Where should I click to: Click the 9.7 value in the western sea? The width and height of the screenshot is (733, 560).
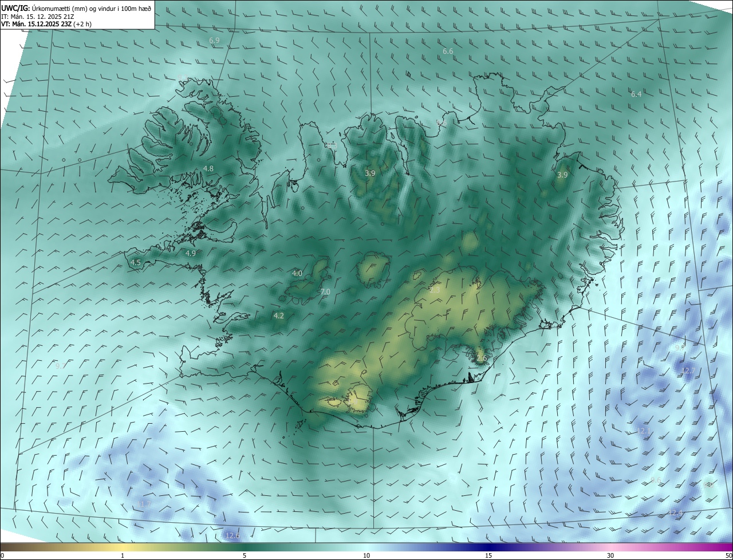(61, 365)
